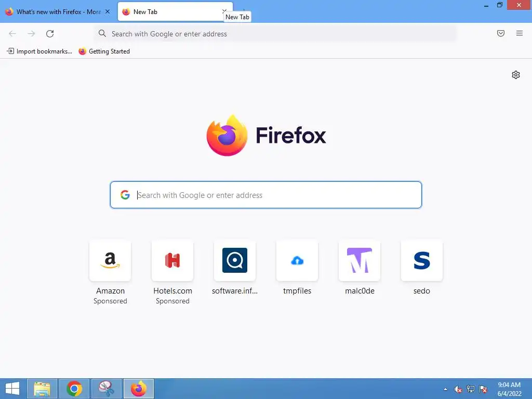Viewport: 532px width, 399px height.
Task: Open File Explorer from the taskbar
Action: [42, 389]
